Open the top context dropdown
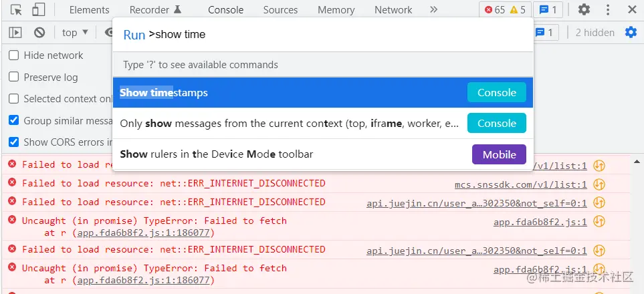Image resolution: width=644 pixels, height=294 pixels. pos(75,32)
